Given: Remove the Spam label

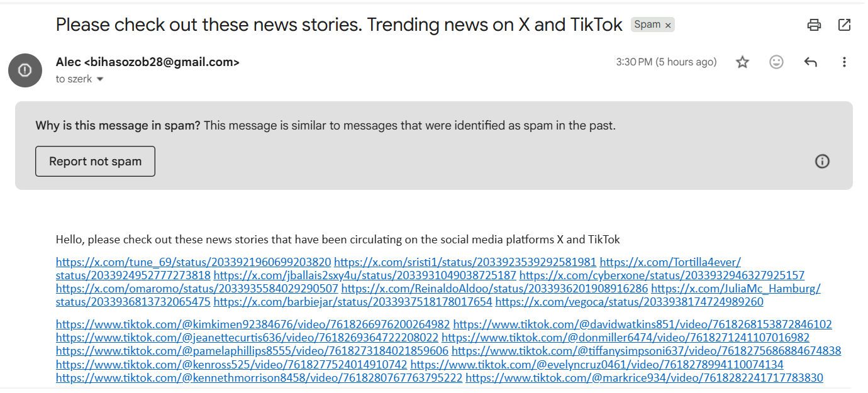Looking at the screenshot, I should (668, 25).
